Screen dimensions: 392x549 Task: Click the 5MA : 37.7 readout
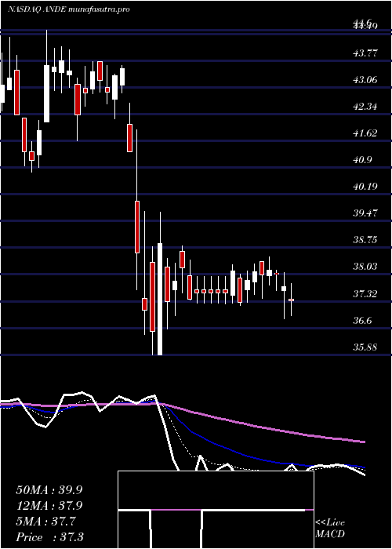pos(45,522)
